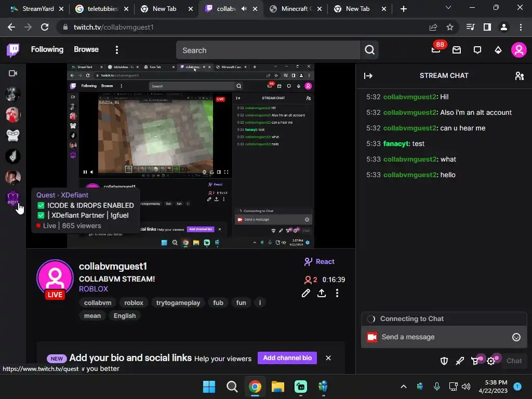The width and height of the screenshot is (532, 399).
Task: Share this page from address bar
Action: click(433, 27)
